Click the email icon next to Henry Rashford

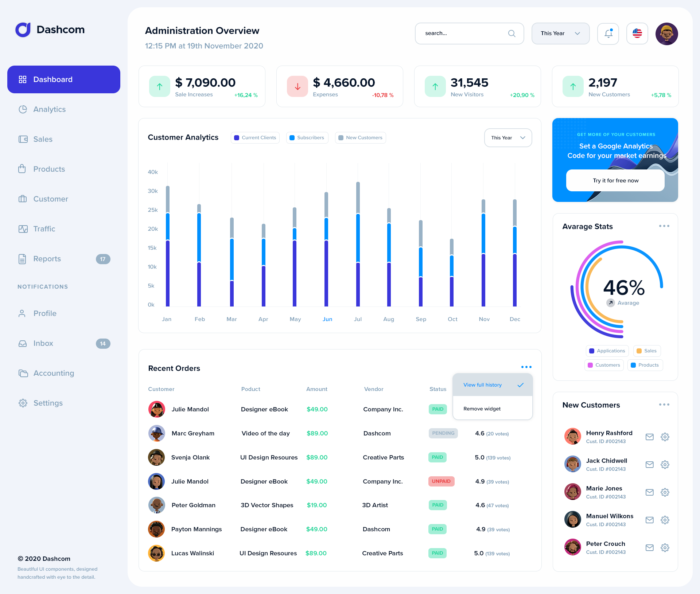coord(649,437)
